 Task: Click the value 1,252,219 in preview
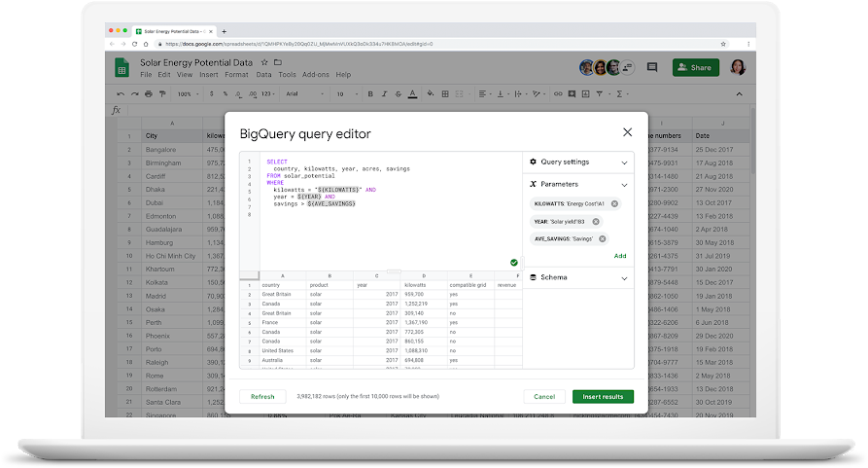click(x=424, y=305)
